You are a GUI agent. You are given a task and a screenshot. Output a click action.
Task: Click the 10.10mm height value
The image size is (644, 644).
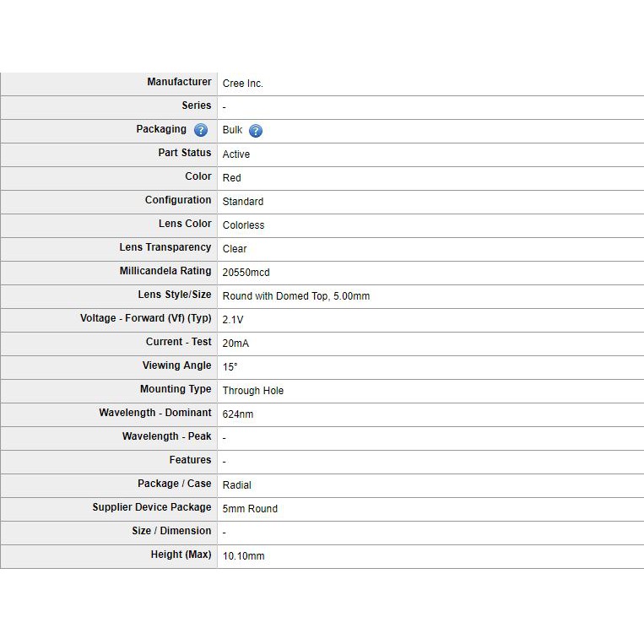click(x=243, y=556)
